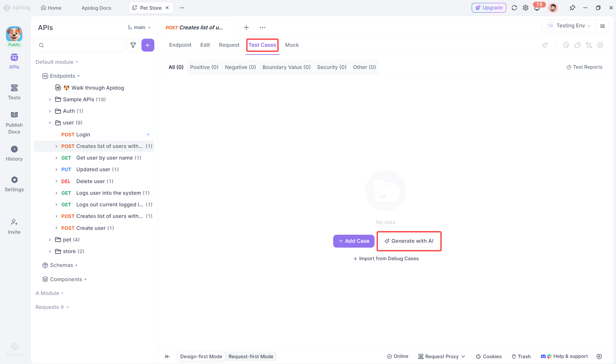Viewport: 616px width, 364px height.
Task: Click the refresh/sync icon in the title bar
Action: pos(514,7)
